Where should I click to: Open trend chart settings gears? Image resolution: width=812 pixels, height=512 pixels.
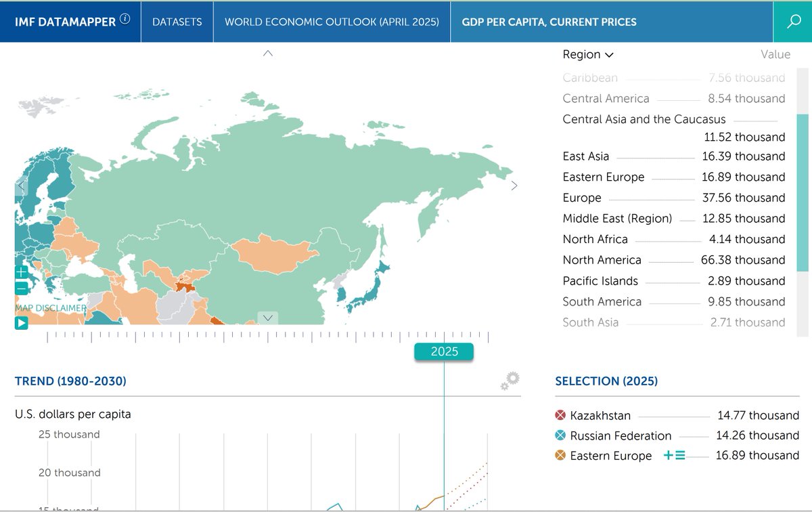(510, 381)
